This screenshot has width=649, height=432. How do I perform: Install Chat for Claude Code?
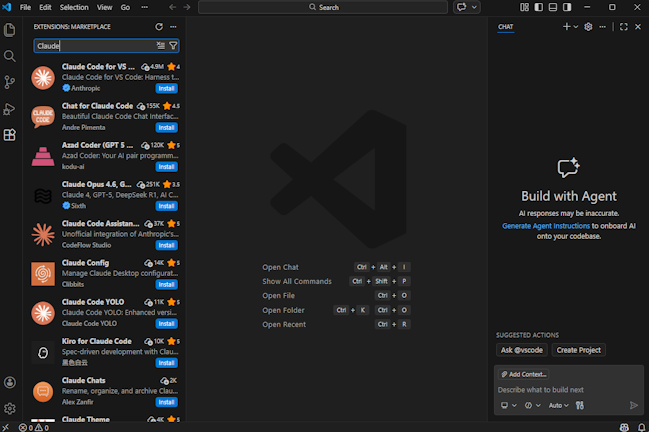coord(166,127)
